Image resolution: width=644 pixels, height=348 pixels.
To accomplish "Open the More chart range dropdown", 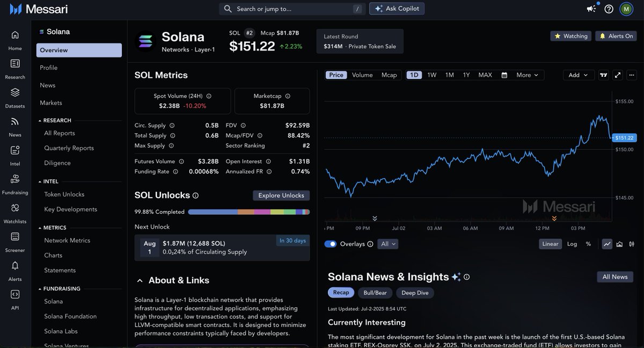I will click(x=528, y=75).
